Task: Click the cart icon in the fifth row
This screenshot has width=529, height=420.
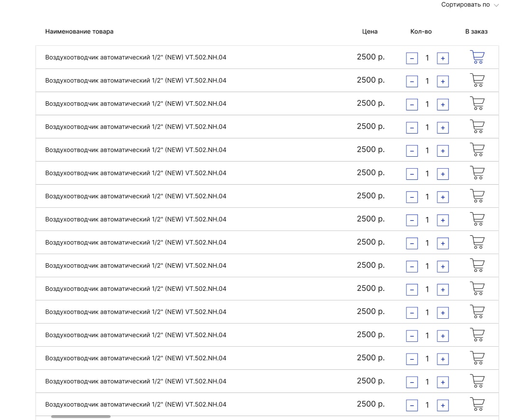Action: tap(477, 149)
